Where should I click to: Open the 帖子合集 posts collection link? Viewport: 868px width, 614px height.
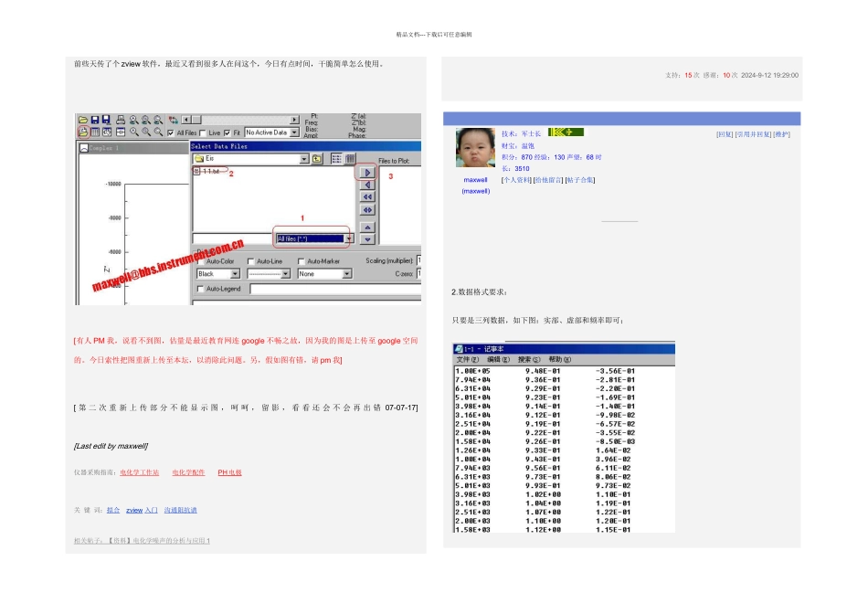(x=580, y=180)
